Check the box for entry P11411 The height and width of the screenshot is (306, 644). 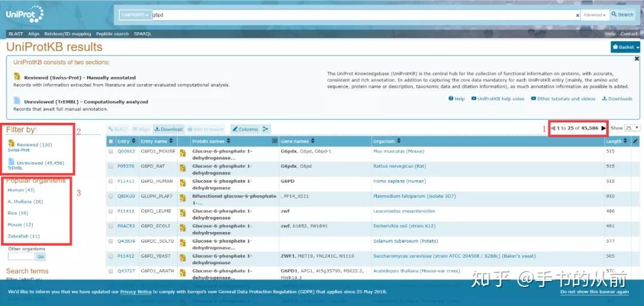click(x=110, y=212)
